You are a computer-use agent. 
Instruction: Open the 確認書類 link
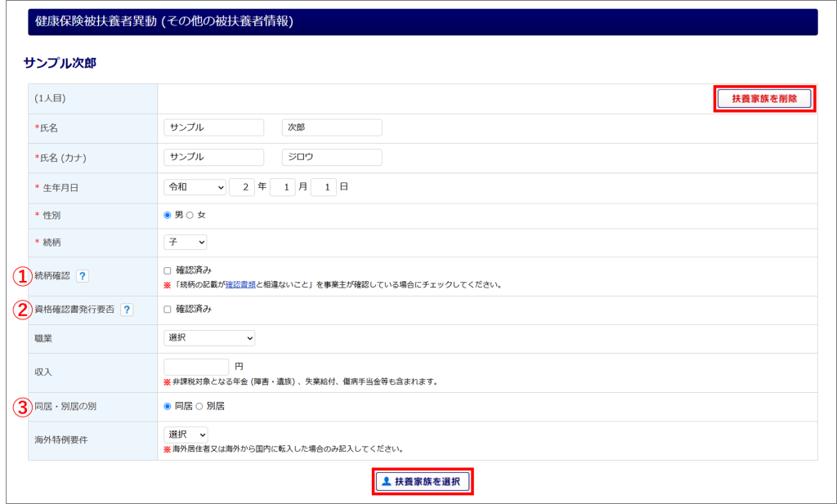pos(241,285)
